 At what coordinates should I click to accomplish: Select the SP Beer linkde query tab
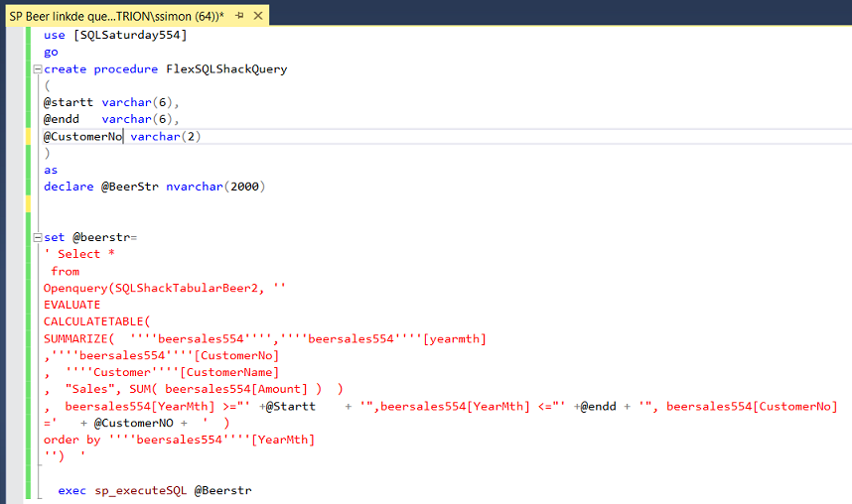[116, 16]
